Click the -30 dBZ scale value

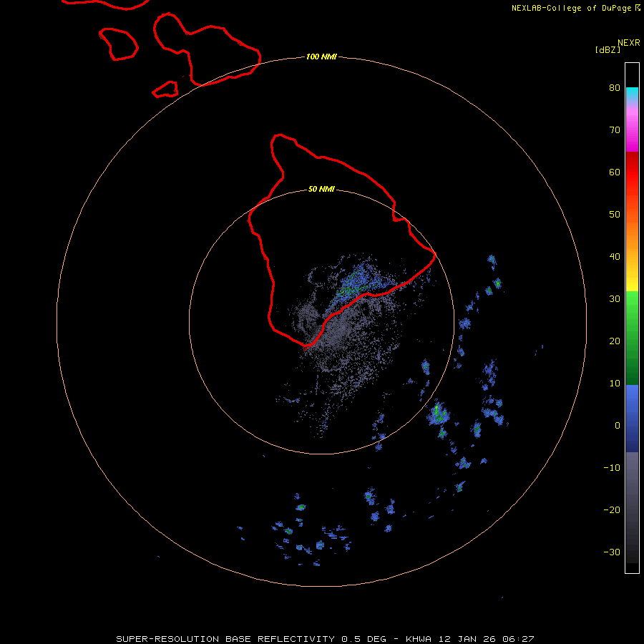(x=612, y=552)
